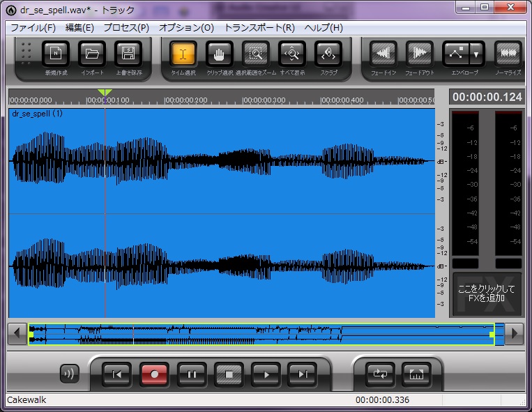
Task: Open the Envelope dropdown arrow
Action: 476,54
